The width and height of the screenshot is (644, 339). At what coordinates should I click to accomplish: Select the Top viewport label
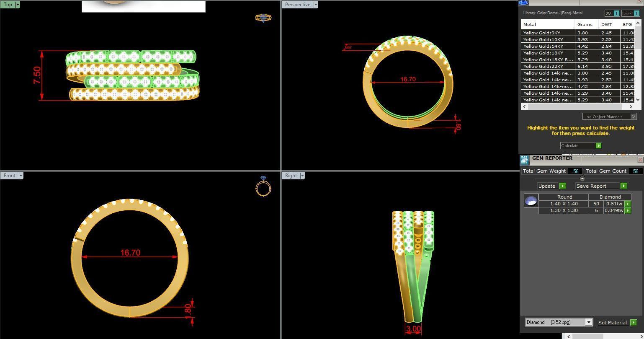[x=8, y=5]
